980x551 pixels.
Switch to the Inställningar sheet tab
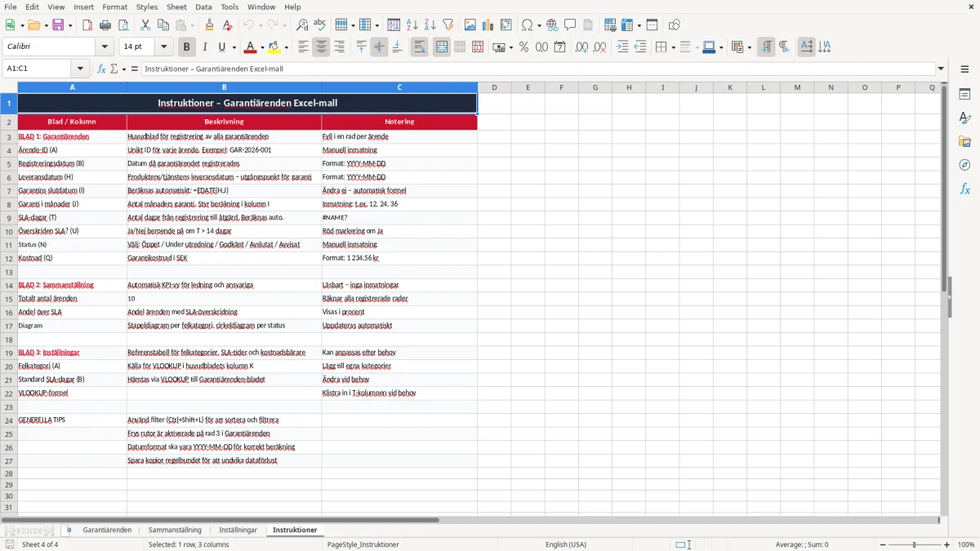click(x=238, y=530)
